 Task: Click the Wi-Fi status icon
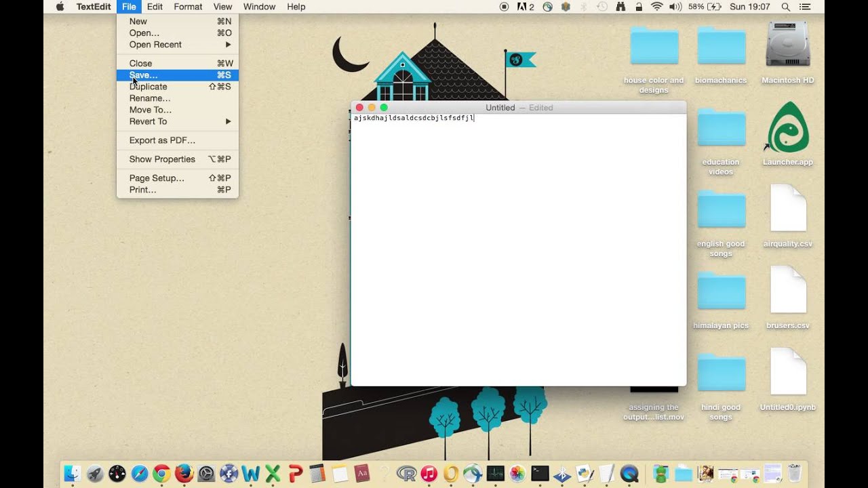point(656,7)
